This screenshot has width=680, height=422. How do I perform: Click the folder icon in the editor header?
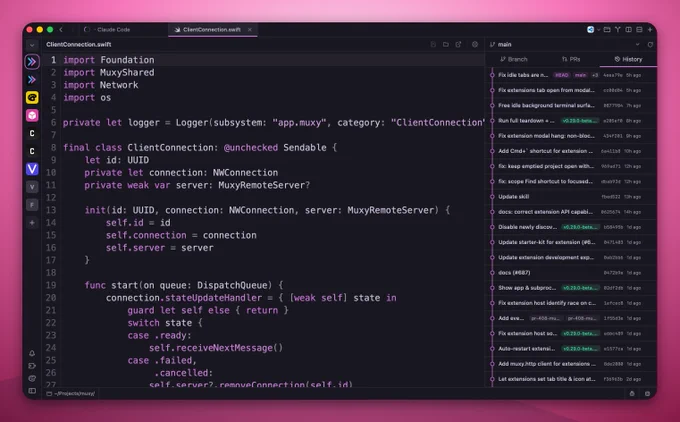[x=446, y=44]
